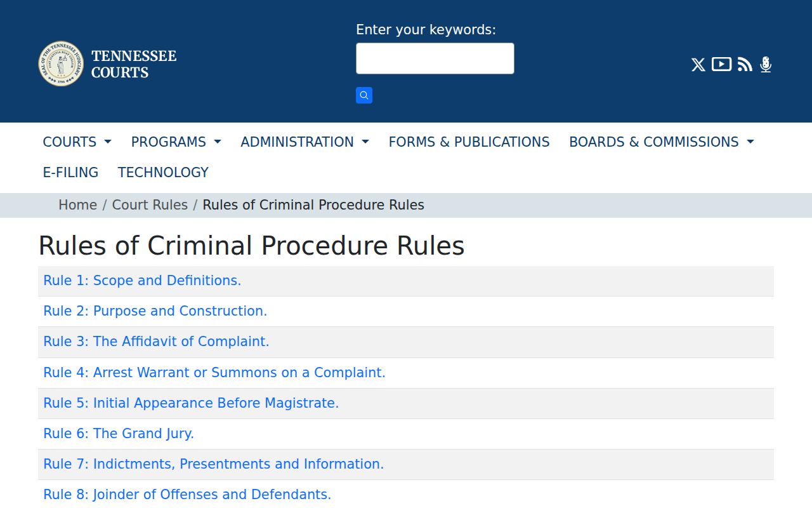The height and width of the screenshot is (508, 812).
Task: Go to Home breadcrumb
Action: [77, 205]
